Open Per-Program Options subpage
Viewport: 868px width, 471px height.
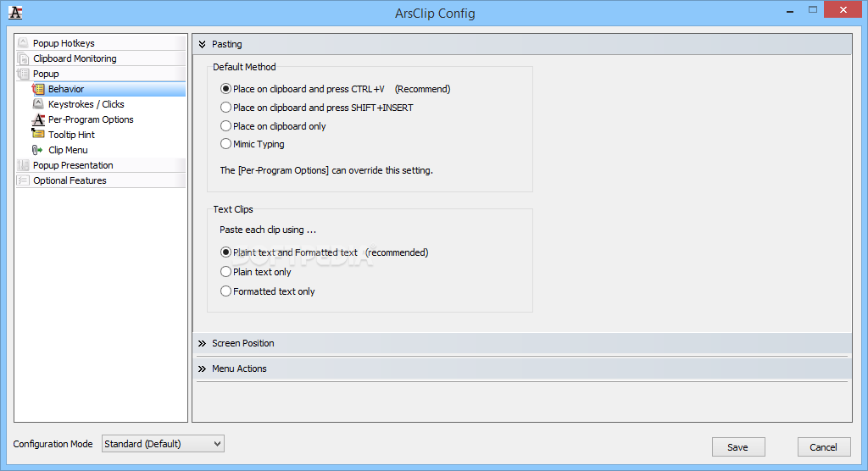pyautogui.click(x=91, y=119)
